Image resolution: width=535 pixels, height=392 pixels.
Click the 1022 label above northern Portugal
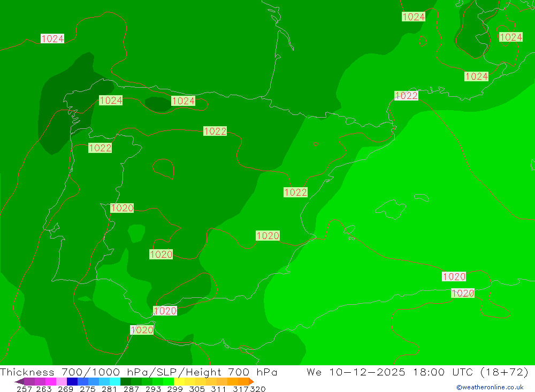click(x=100, y=148)
